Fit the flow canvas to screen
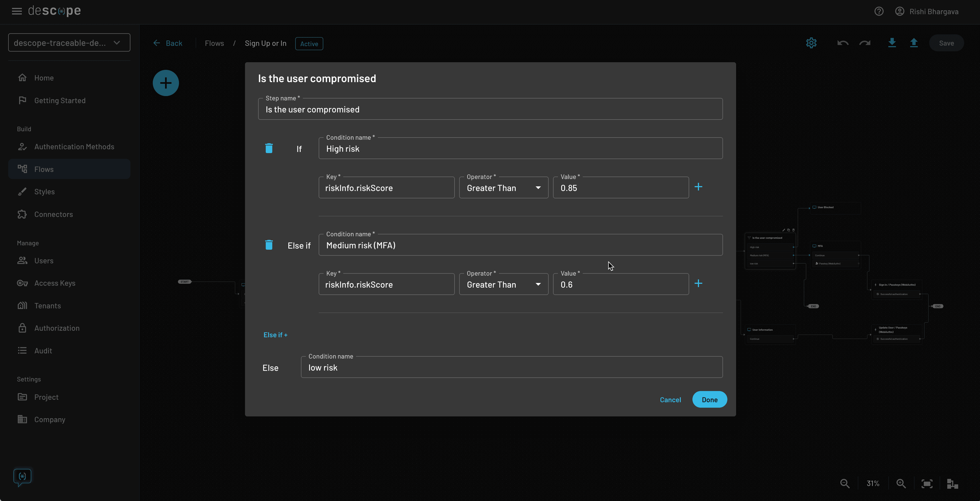Image resolution: width=980 pixels, height=501 pixels. [x=927, y=484]
